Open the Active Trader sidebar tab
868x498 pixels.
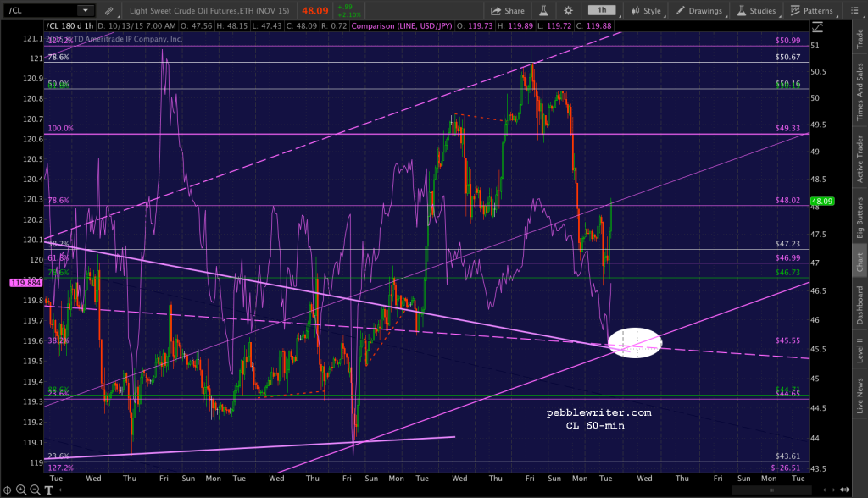click(x=860, y=159)
